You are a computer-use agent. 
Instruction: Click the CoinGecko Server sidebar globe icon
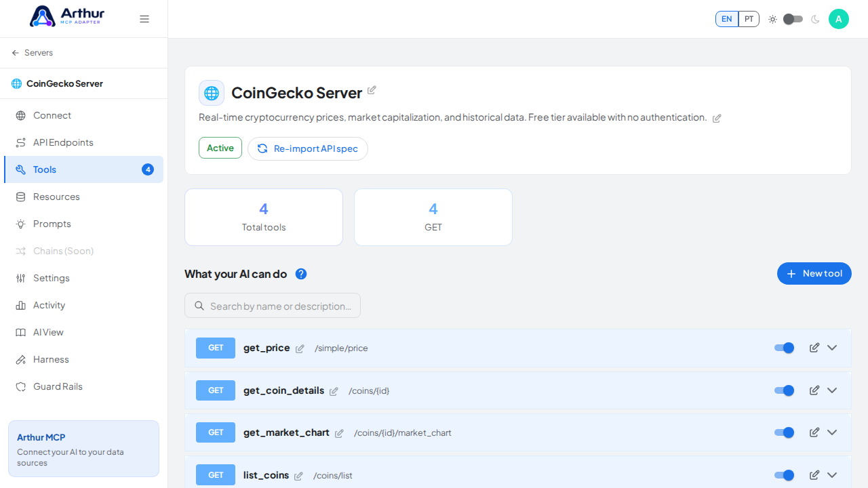[x=16, y=83]
